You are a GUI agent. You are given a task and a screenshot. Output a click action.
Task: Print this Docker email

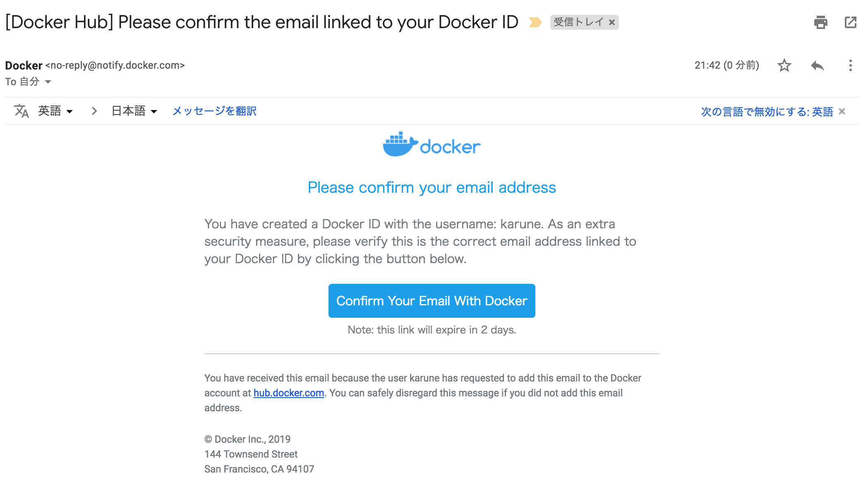coord(820,22)
